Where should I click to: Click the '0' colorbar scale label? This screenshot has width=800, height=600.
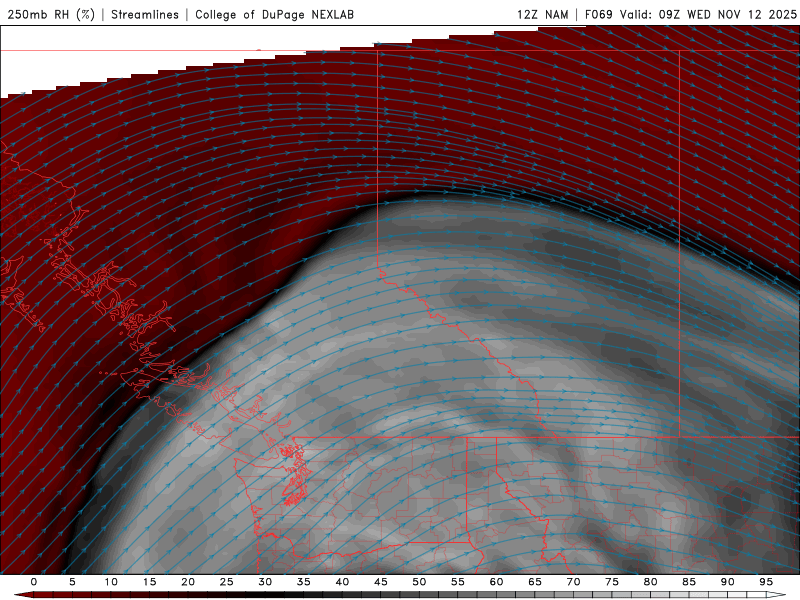(x=34, y=582)
